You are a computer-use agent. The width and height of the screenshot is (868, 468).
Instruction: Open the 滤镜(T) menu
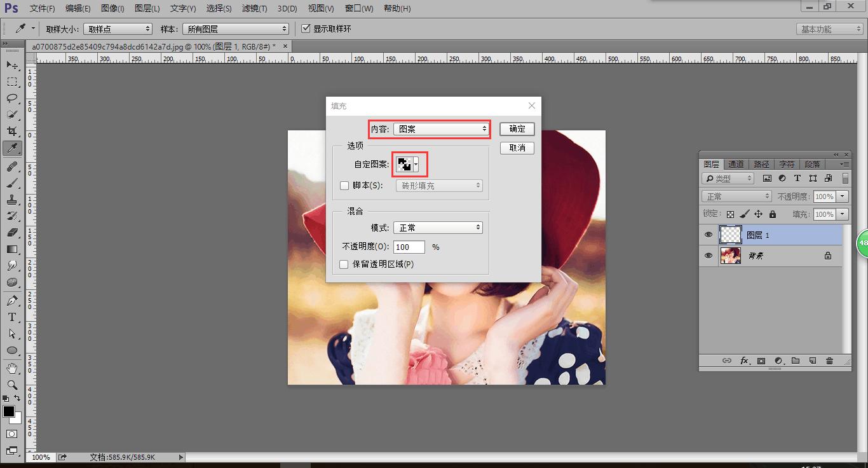coord(254,9)
